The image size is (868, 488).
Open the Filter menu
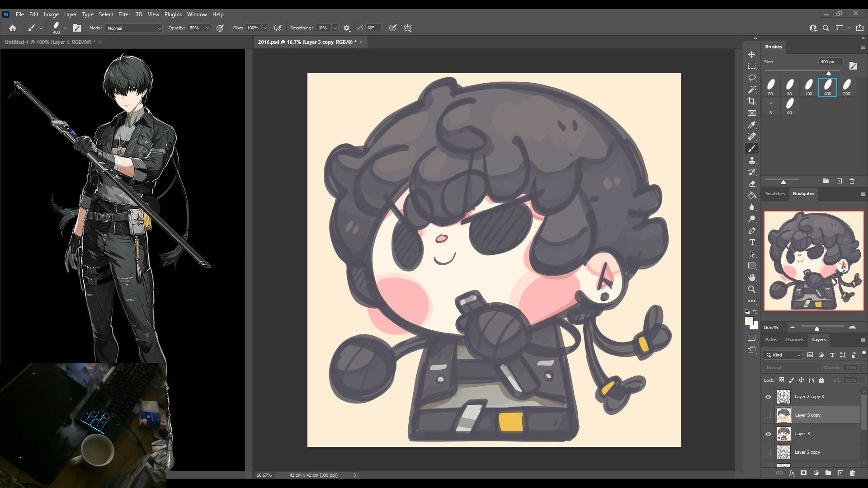click(124, 14)
